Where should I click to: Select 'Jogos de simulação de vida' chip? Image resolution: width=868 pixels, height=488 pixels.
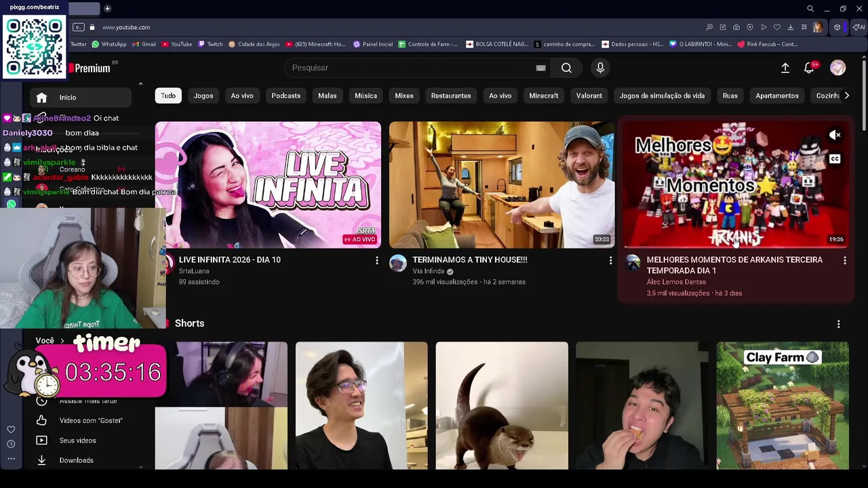[662, 96]
